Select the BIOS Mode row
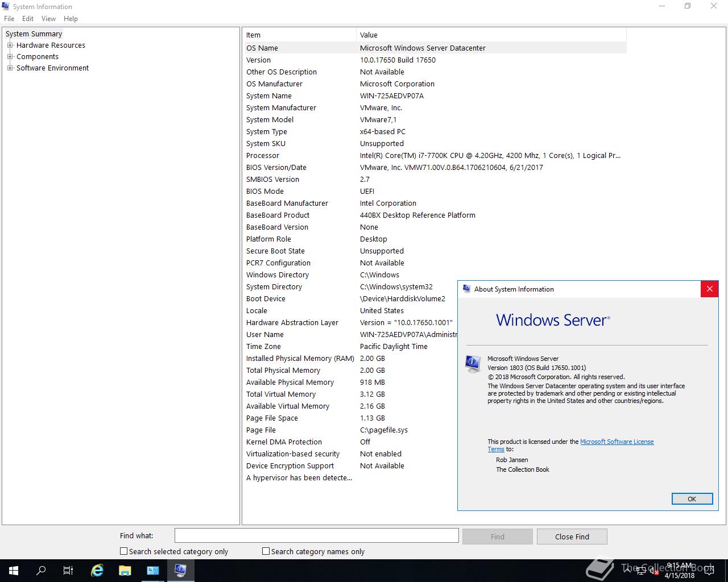 pyautogui.click(x=436, y=191)
